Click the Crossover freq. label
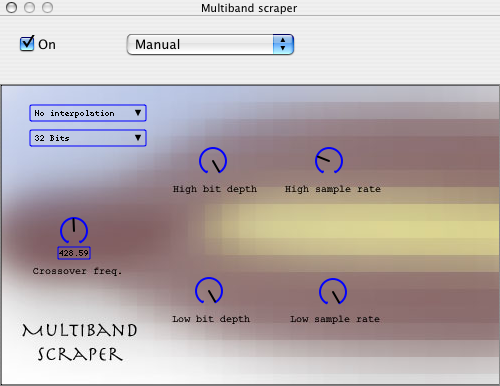The height and width of the screenshot is (386, 500). click(77, 271)
